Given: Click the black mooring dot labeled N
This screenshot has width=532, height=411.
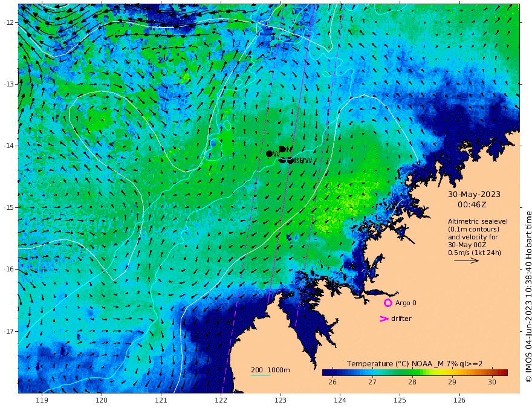Looking at the screenshot, I should point(282,149).
